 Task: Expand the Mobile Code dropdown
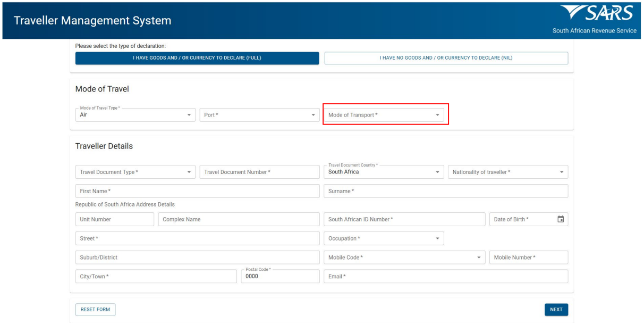click(x=404, y=258)
